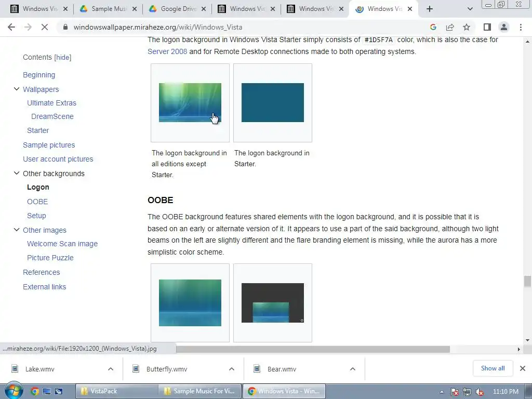Collapse the Other backgrounds section
The image size is (532, 399).
pyautogui.click(x=16, y=174)
